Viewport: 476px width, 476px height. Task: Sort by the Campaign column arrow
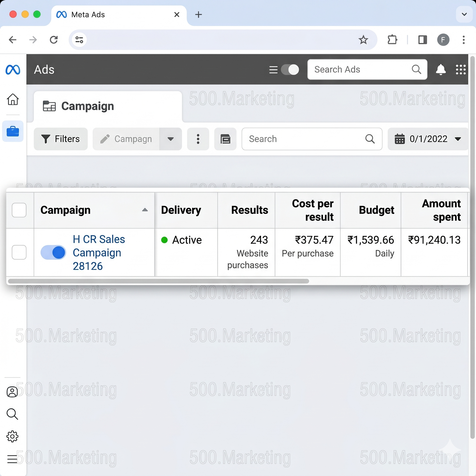click(x=145, y=210)
